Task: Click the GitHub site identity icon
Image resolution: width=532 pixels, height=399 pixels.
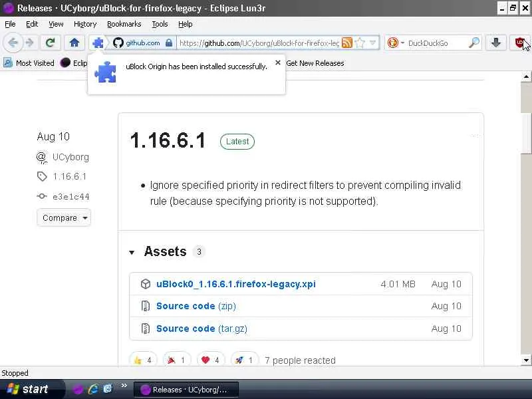Action: click(x=118, y=43)
